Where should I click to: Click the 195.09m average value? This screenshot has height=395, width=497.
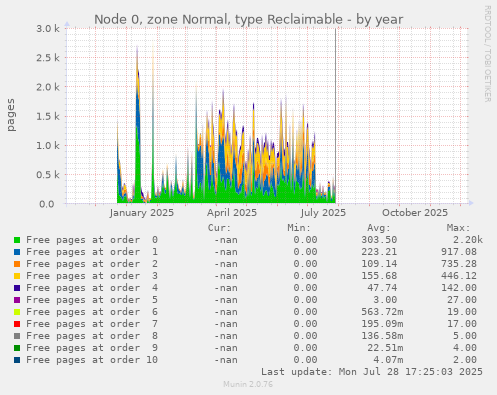click(x=382, y=324)
